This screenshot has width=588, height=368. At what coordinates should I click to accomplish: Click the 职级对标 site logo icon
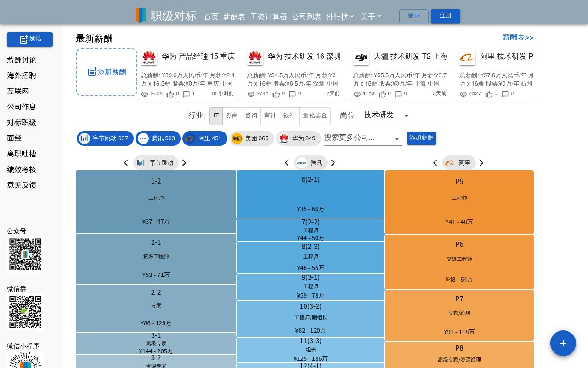click(x=141, y=15)
